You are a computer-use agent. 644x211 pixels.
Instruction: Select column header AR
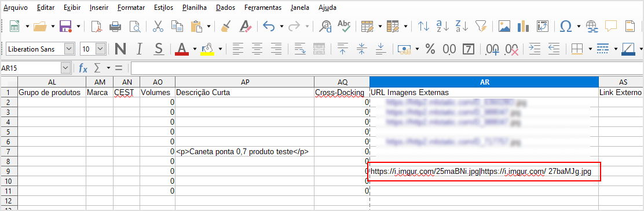point(484,82)
